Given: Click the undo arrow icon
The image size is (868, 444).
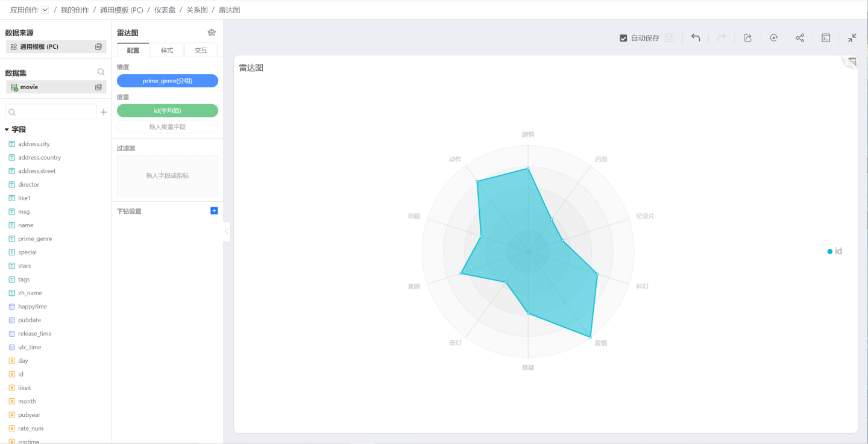Looking at the screenshot, I should coord(696,38).
